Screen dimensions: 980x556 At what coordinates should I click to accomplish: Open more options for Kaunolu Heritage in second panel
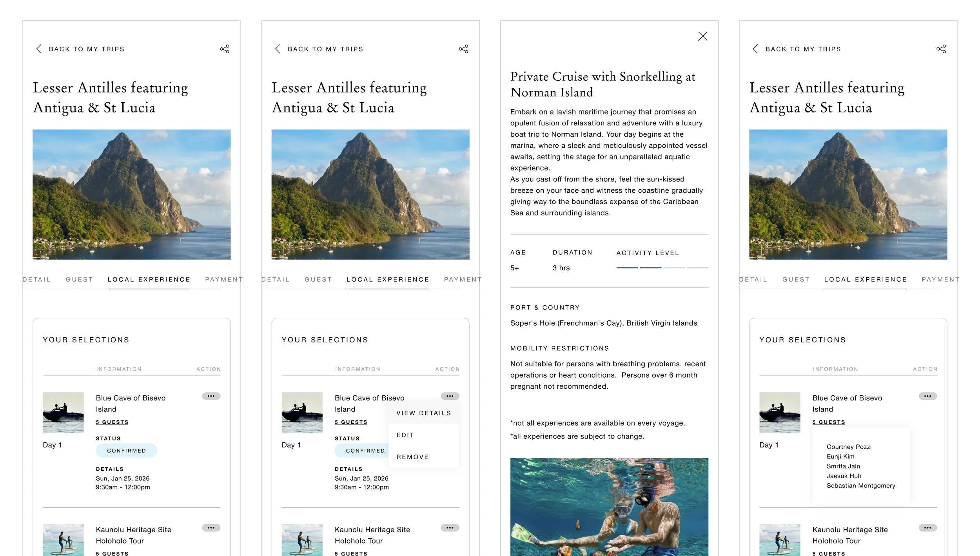point(450,528)
